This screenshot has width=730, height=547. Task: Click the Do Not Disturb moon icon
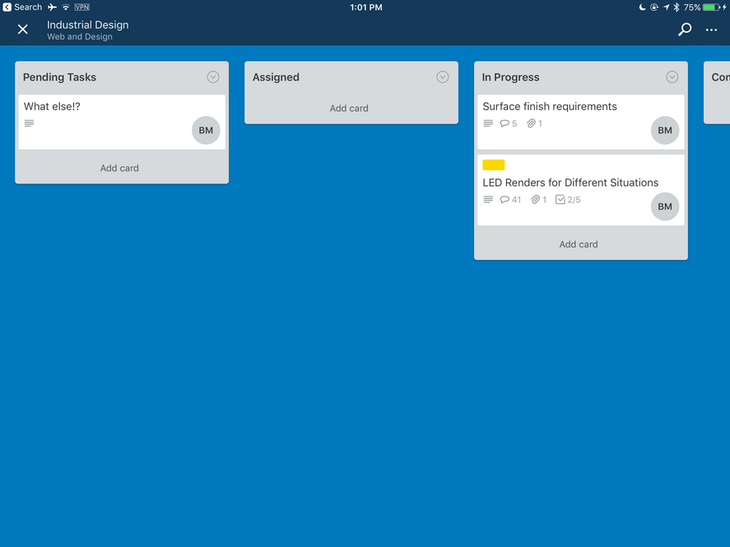click(x=642, y=7)
